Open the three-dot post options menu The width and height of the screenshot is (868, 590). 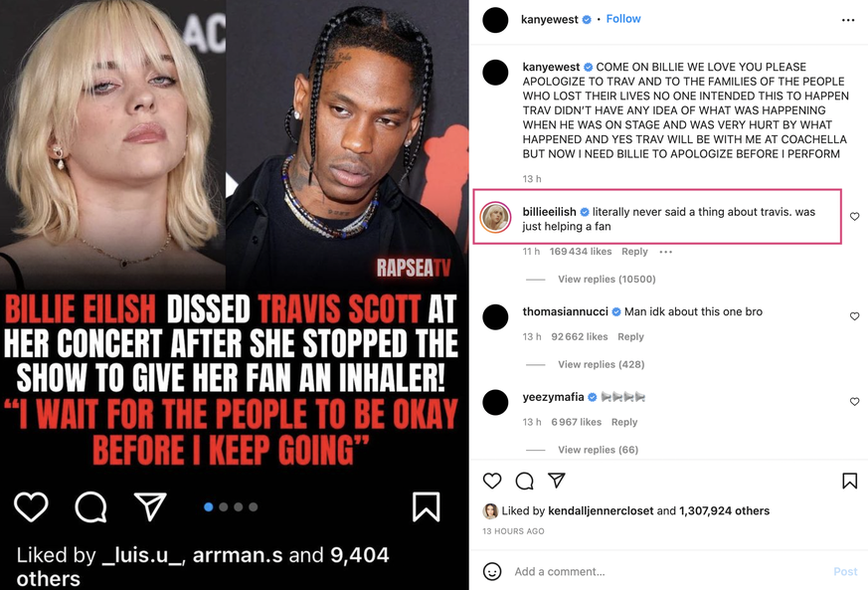pyautogui.click(x=847, y=20)
